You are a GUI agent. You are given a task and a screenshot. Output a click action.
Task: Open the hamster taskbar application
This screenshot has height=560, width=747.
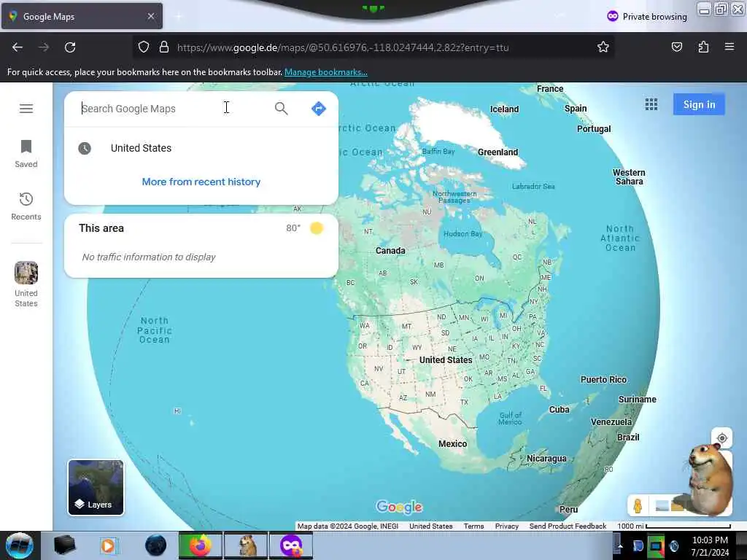tap(247, 545)
